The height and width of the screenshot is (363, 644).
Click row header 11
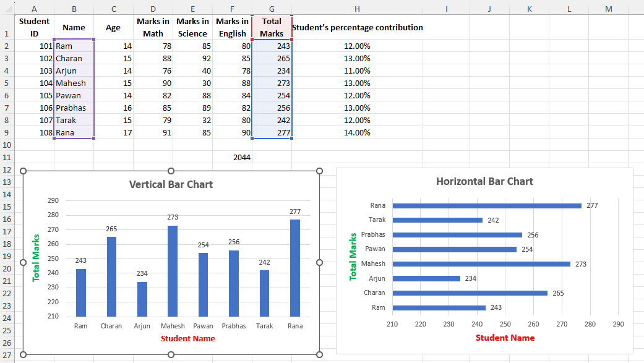coord(7,157)
